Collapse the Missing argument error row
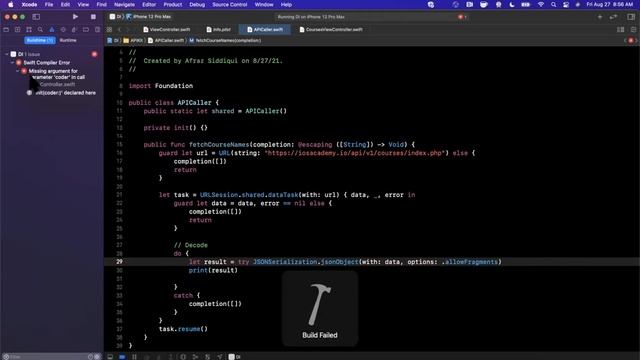This screenshot has width=640, height=360. pyautogui.click(x=18, y=71)
